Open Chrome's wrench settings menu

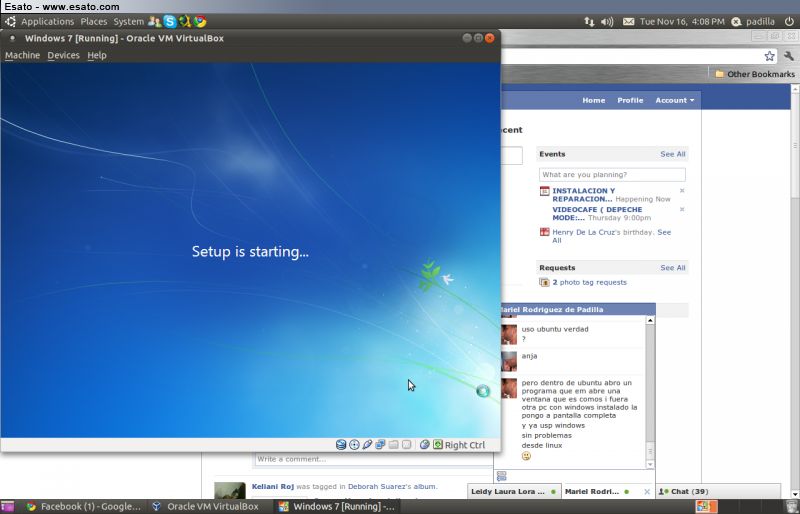[789, 56]
